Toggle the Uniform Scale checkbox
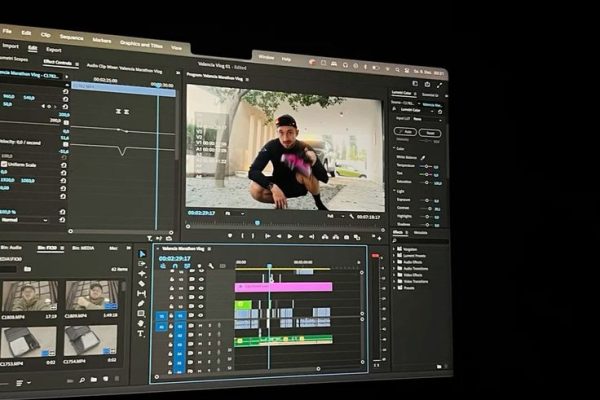The image size is (600, 400). pos(4,164)
